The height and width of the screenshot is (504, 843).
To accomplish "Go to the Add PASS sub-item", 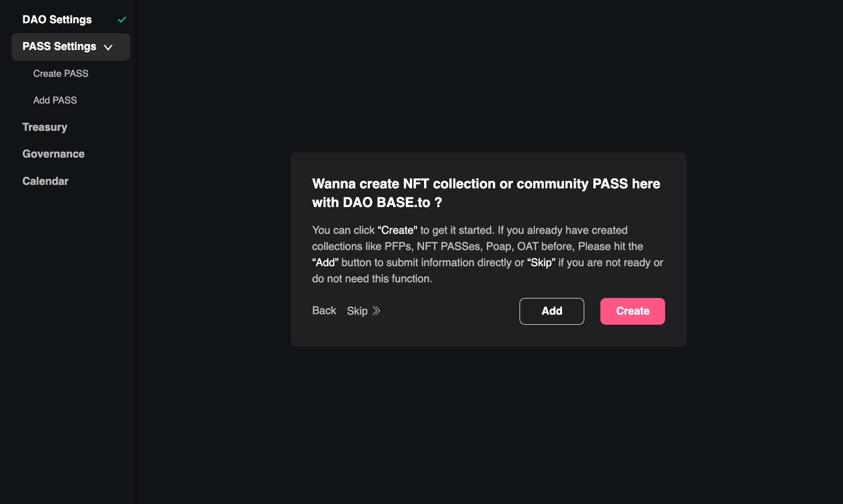I will [55, 100].
